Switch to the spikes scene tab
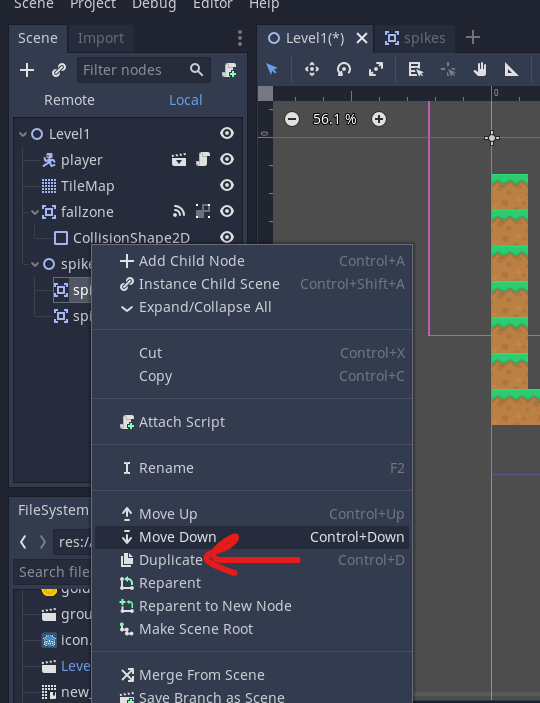Screen dimensions: 540x703 [x=415, y=38]
